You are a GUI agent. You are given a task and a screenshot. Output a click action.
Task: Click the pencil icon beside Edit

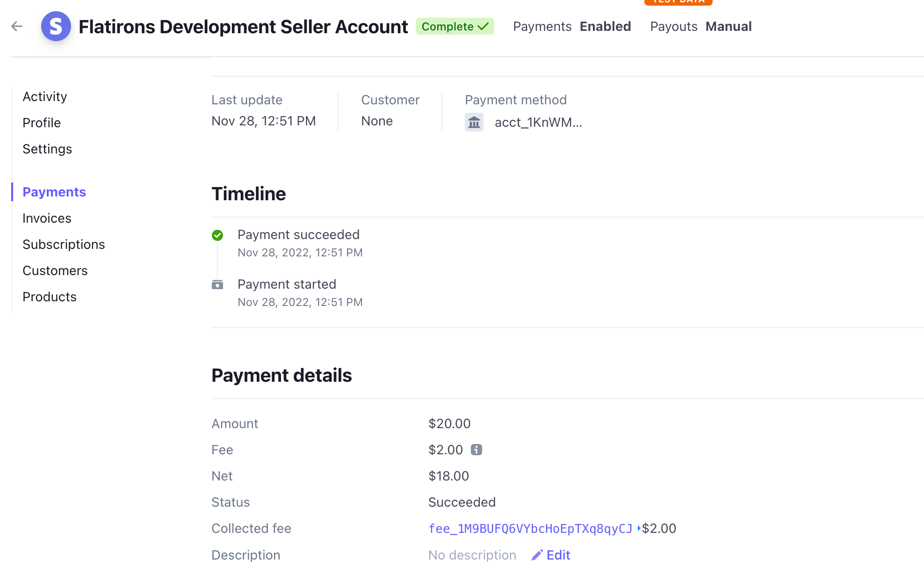point(537,555)
